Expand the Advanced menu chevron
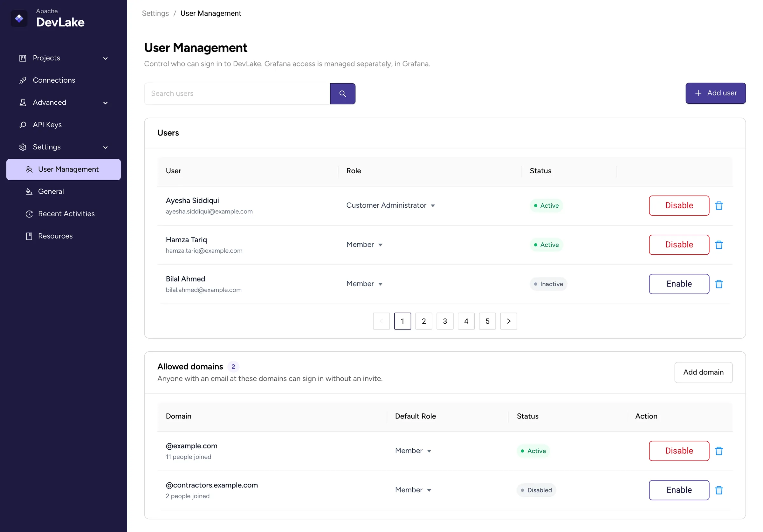This screenshot has height=532, width=763. click(105, 103)
